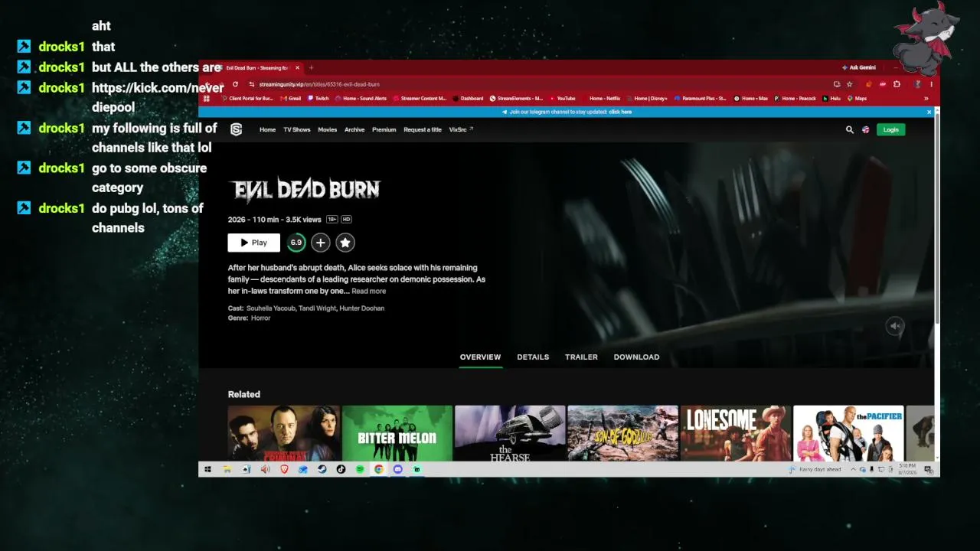Open cast member Hunter Doohan
The height and width of the screenshot is (551, 980).
coord(362,308)
